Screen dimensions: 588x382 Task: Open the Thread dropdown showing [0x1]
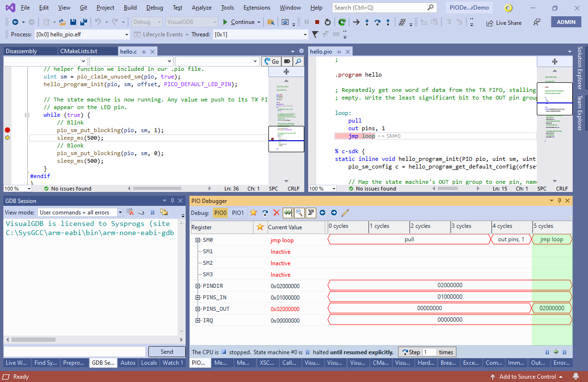[x=260, y=34]
